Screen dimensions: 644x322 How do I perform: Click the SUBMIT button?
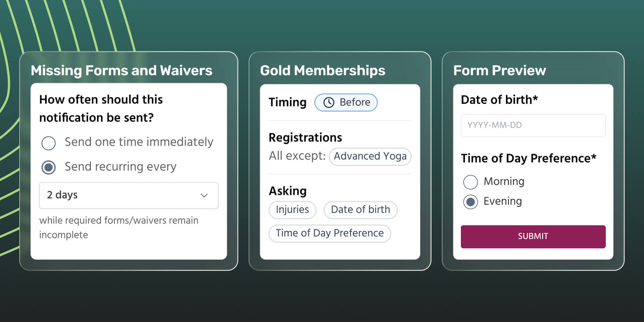click(533, 236)
